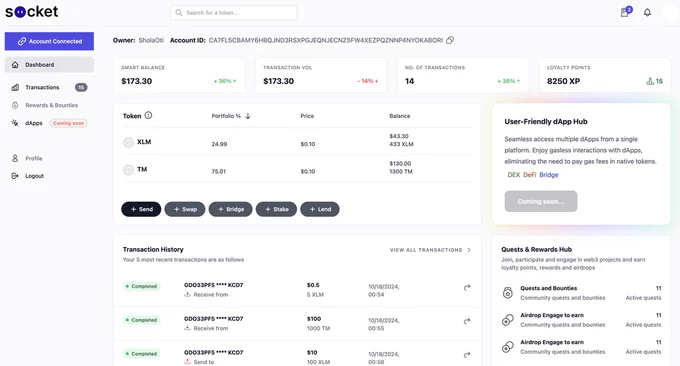Select the Smart Balance card

[179, 75]
